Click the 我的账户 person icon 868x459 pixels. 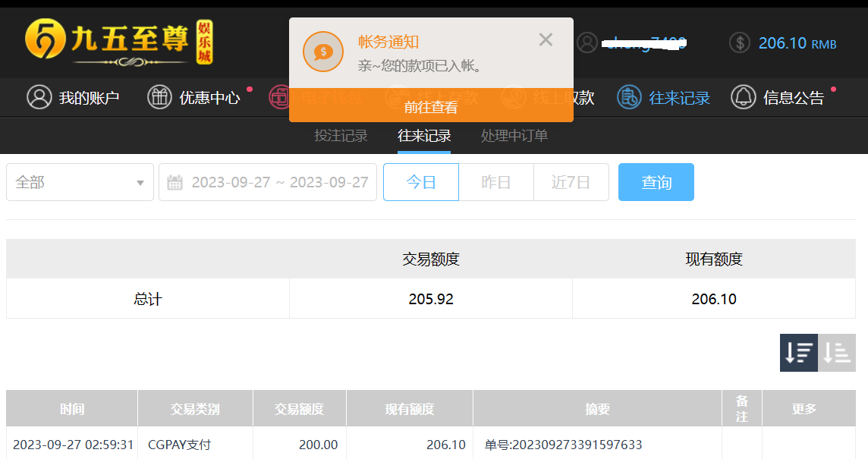pyautogui.click(x=39, y=97)
